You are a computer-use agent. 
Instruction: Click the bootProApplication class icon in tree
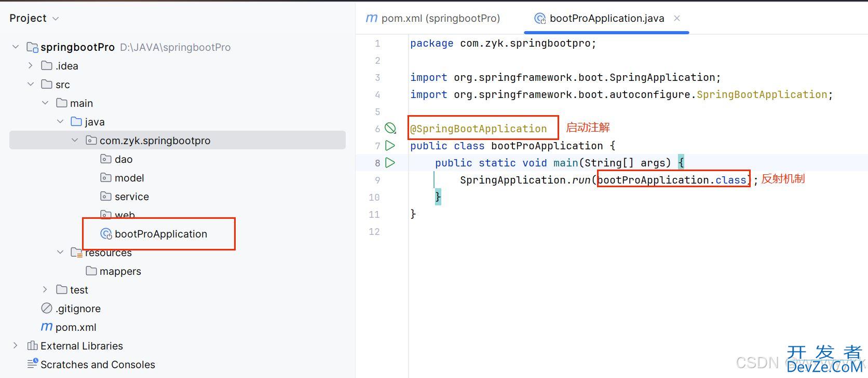point(106,234)
